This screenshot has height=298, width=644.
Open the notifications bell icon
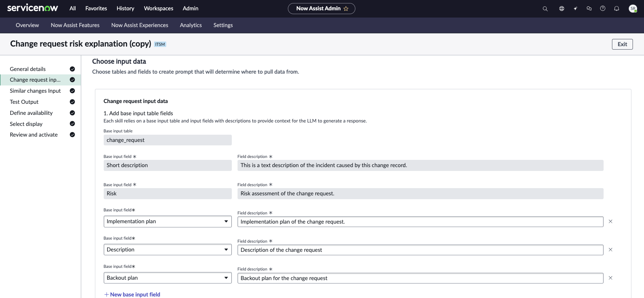(x=617, y=8)
